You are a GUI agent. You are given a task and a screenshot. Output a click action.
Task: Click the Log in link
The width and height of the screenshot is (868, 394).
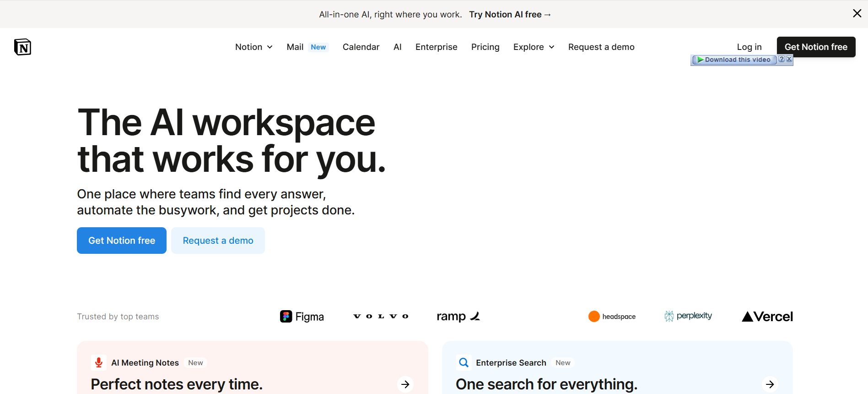749,47
